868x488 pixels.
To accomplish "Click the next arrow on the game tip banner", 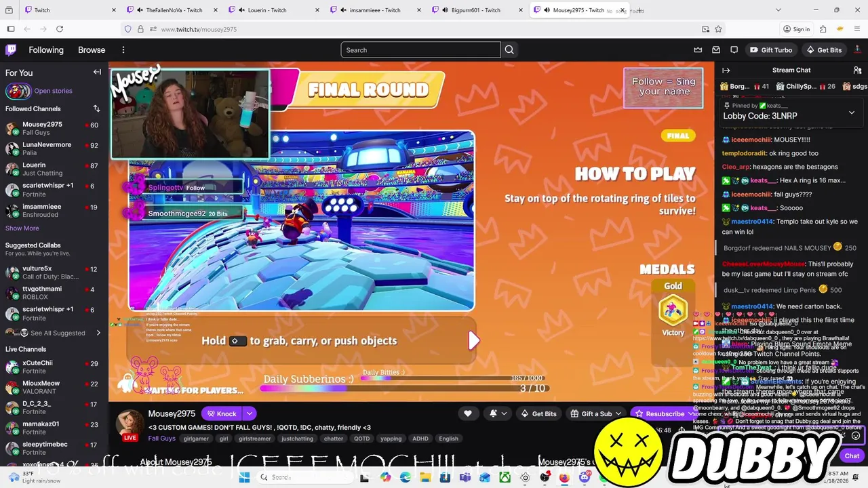I will [473, 340].
